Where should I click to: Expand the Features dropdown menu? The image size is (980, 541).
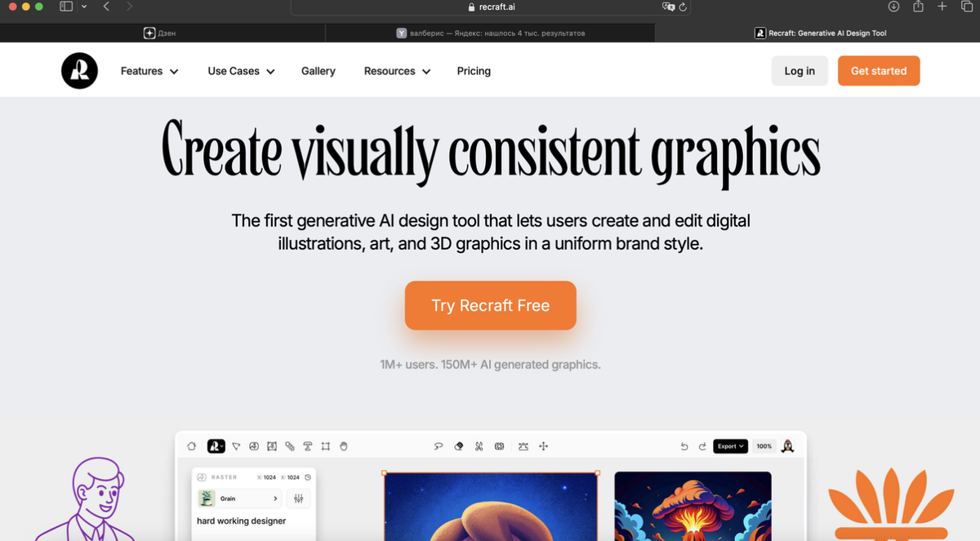pos(149,71)
